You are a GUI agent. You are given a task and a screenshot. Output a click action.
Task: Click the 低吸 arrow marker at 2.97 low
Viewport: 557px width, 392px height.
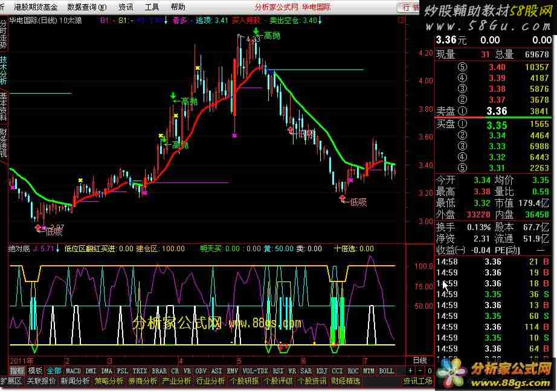click(x=39, y=228)
